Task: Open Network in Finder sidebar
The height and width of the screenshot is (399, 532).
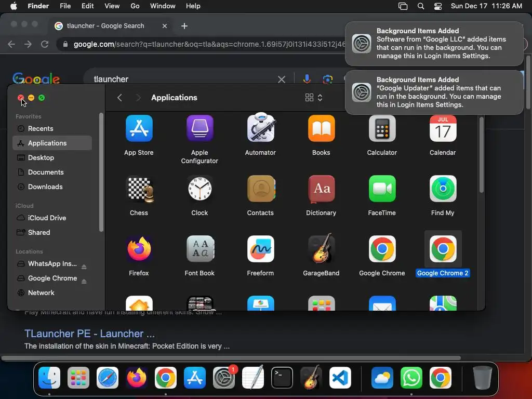Action: (52, 293)
